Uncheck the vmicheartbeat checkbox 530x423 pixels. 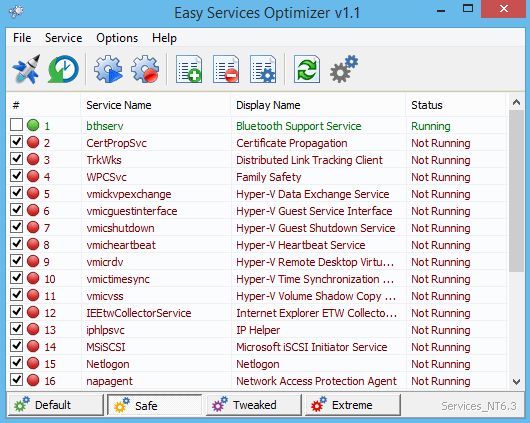click(16, 244)
